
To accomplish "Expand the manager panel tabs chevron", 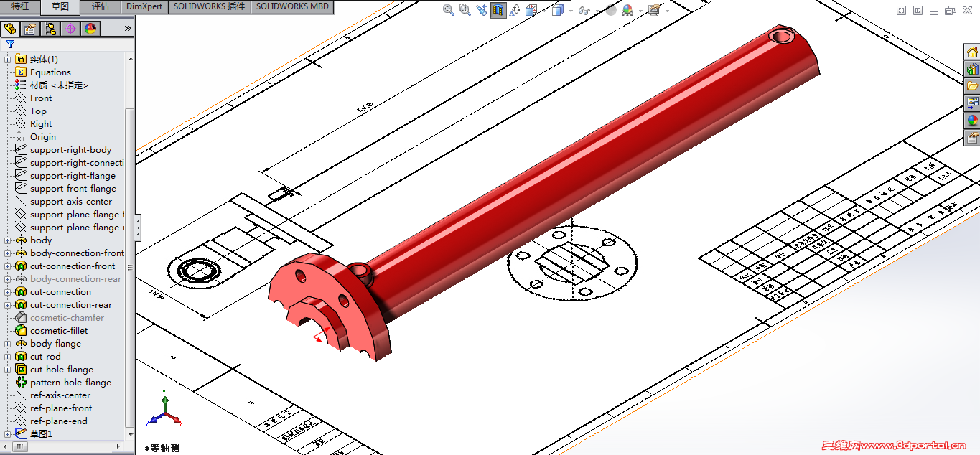I will (128, 29).
